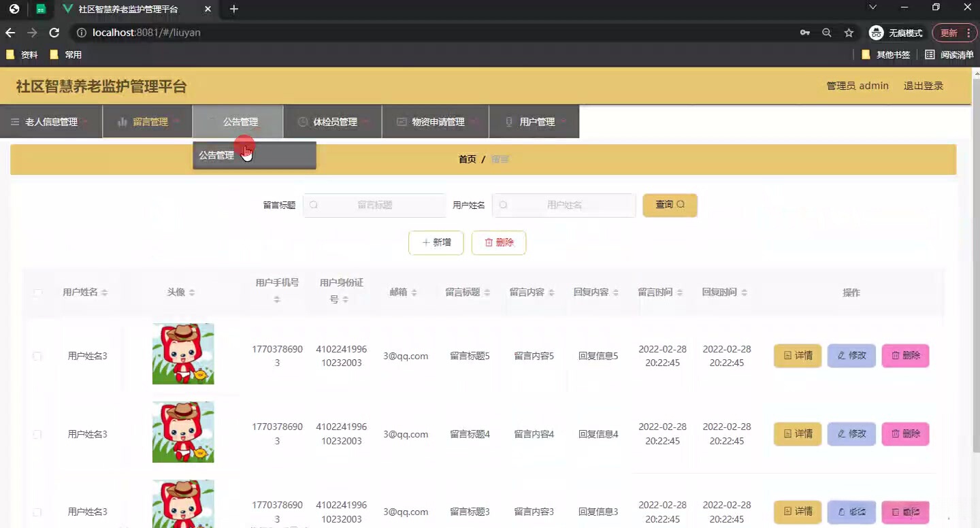Sort by 邮箱 using its sort arrows
This screenshot has width=980, height=528.
(x=414, y=293)
